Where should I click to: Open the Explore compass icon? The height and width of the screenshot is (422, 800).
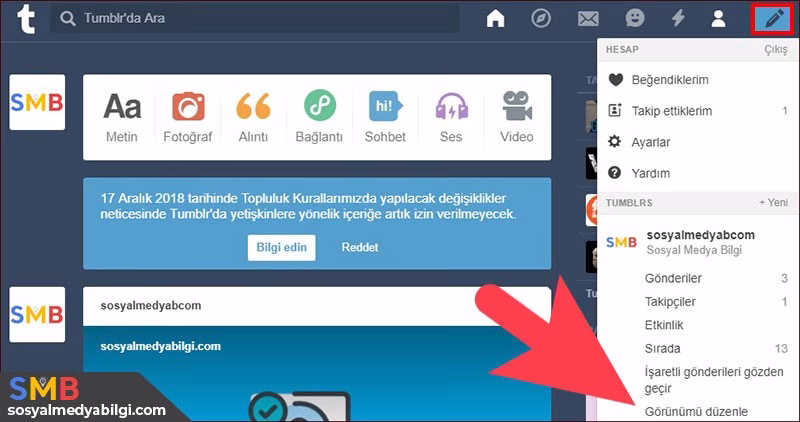(541, 19)
